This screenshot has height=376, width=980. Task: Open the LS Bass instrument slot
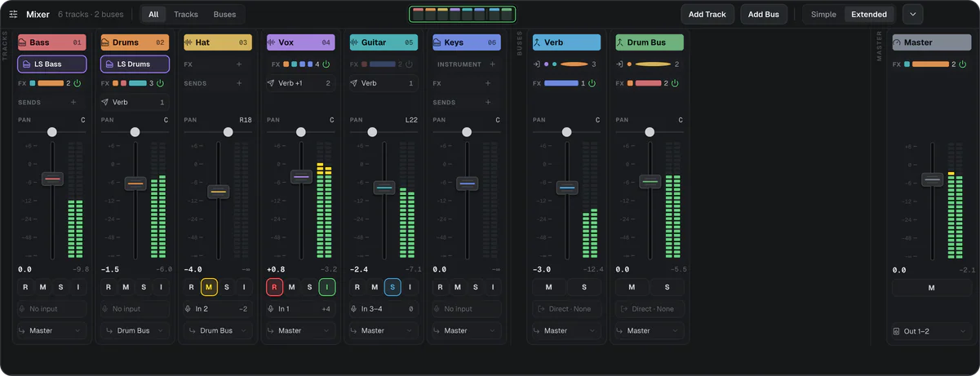51,64
